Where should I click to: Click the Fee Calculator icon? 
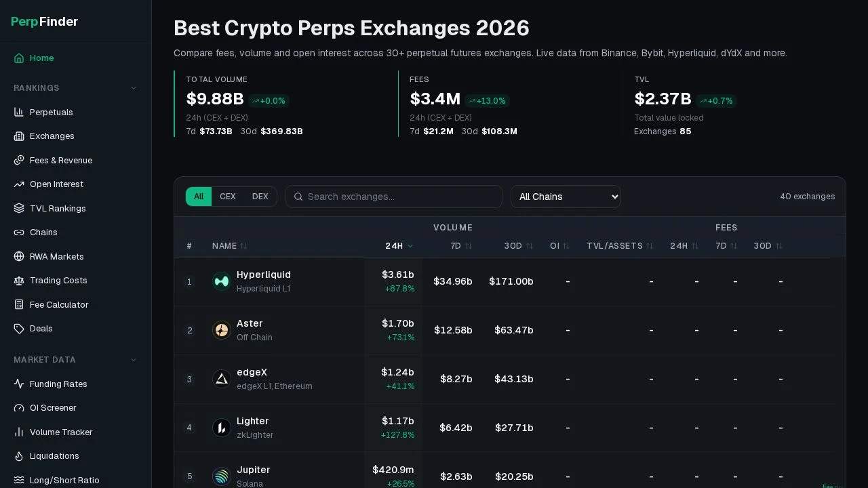coord(20,304)
